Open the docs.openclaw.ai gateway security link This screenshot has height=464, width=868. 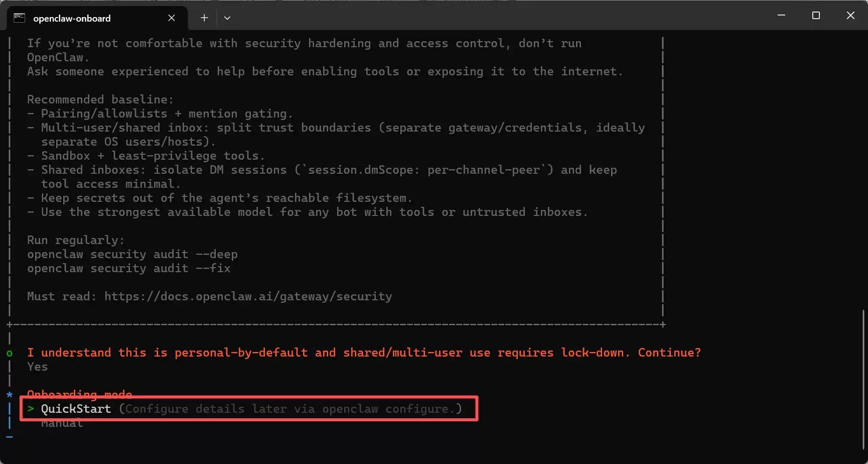click(248, 296)
